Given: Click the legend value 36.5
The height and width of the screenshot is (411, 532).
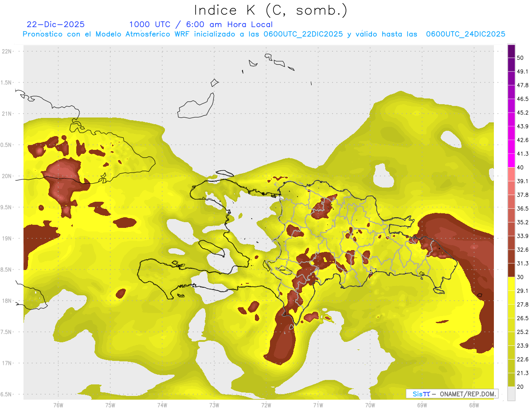Looking at the screenshot, I should point(523,208).
